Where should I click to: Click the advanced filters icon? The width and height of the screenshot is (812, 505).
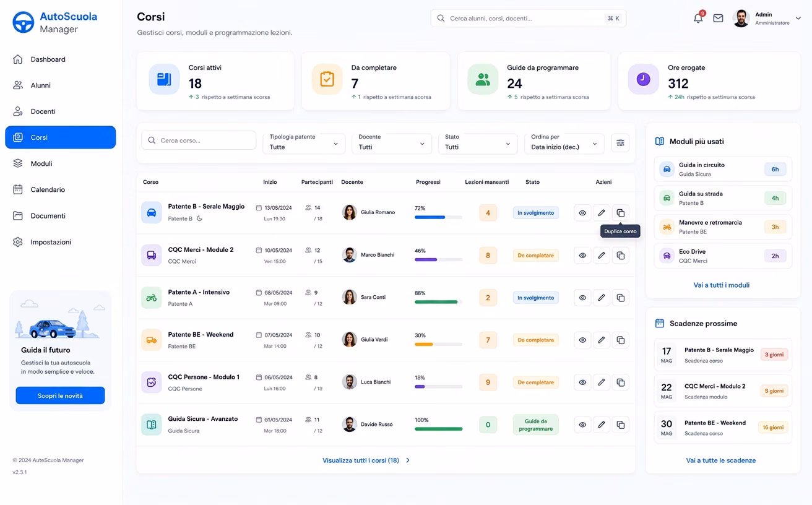[620, 143]
